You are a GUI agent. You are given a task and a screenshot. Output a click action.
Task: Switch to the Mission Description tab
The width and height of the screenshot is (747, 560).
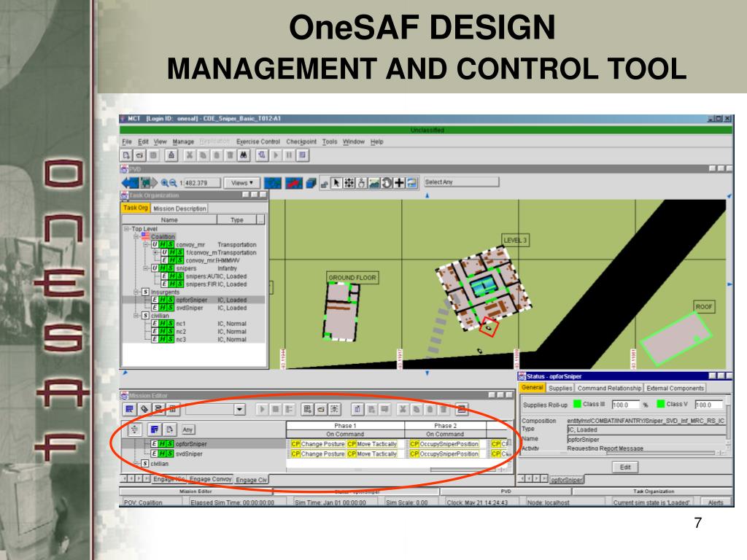point(179,209)
